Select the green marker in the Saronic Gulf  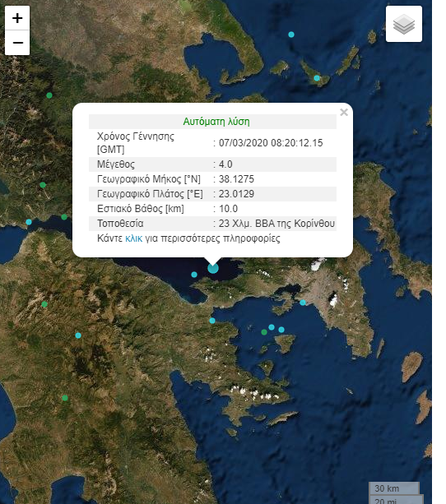tap(264, 332)
